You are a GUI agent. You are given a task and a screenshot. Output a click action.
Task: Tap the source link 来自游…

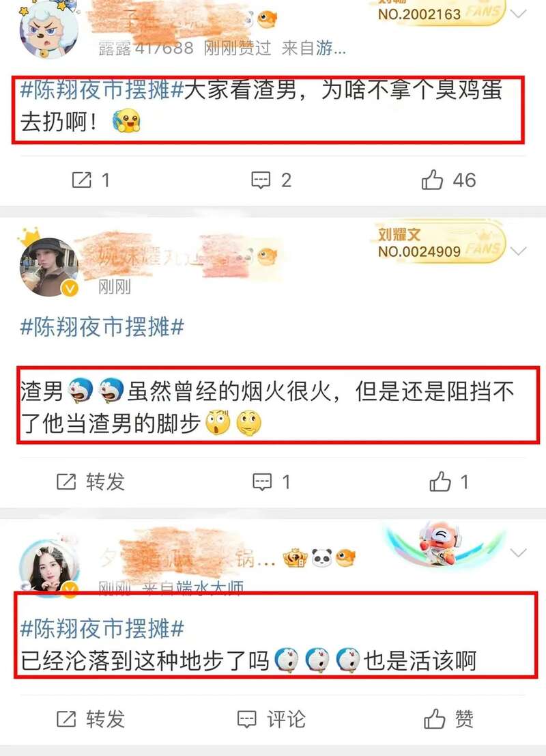[314, 48]
